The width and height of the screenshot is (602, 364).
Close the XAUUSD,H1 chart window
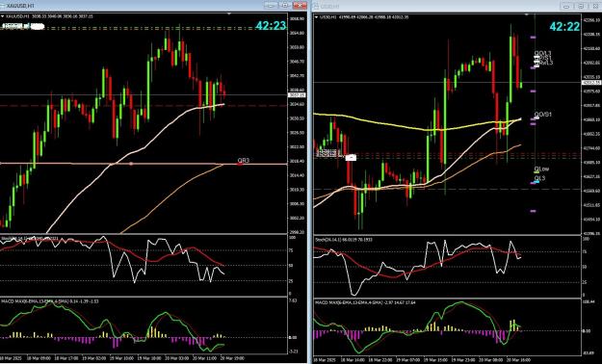[x=300, y=5]
